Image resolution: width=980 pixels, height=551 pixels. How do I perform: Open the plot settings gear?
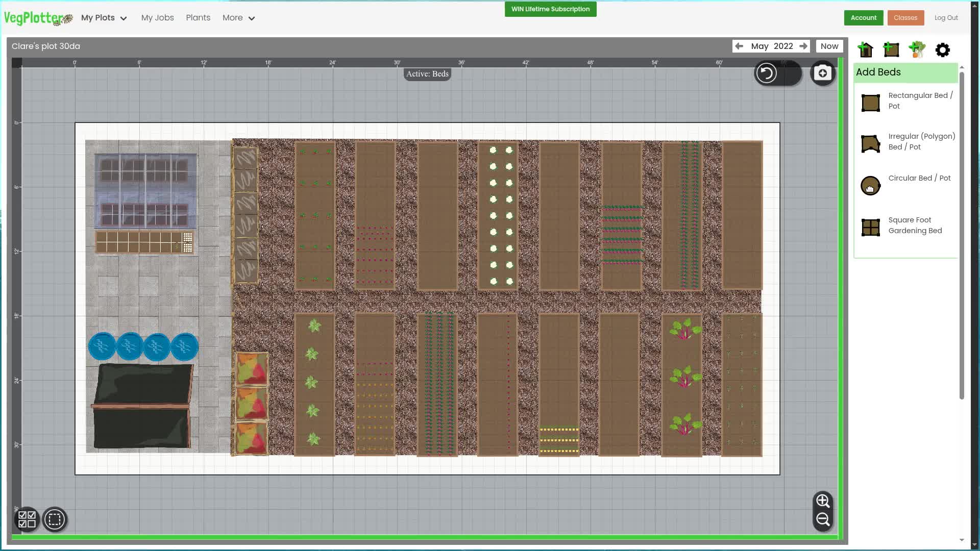coord(942,49)
